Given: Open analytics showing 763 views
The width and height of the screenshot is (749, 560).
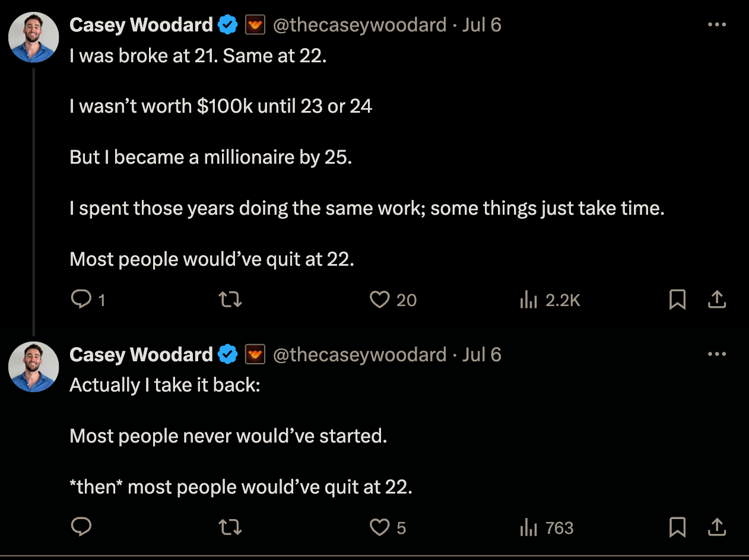Looking at the screenshot, I should pyautogui.click(x=528, y=527).
